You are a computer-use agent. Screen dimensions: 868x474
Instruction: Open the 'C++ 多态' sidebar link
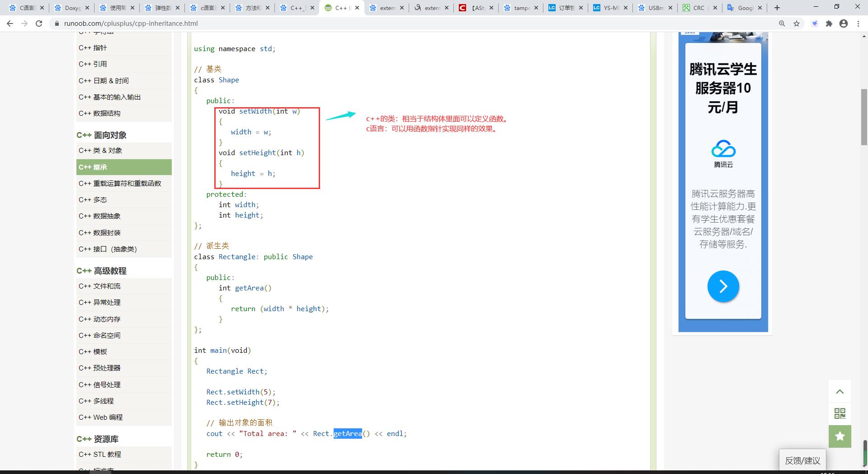click(93, 199)
